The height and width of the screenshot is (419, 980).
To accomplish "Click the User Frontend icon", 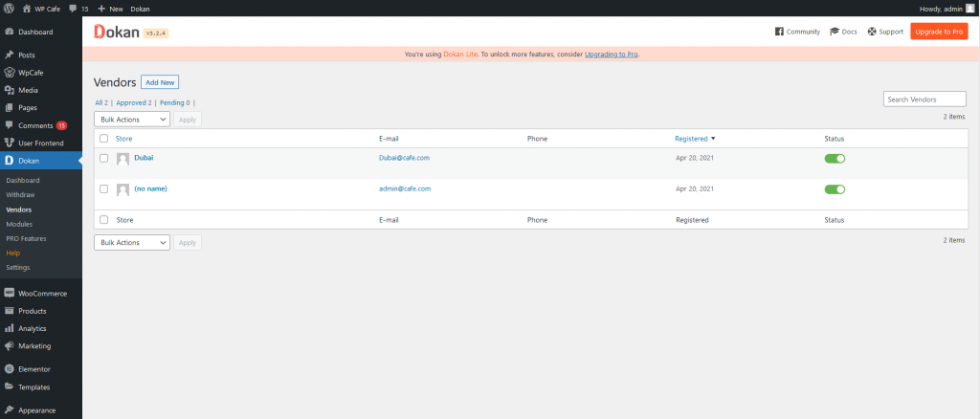I will tap(10, 143).
